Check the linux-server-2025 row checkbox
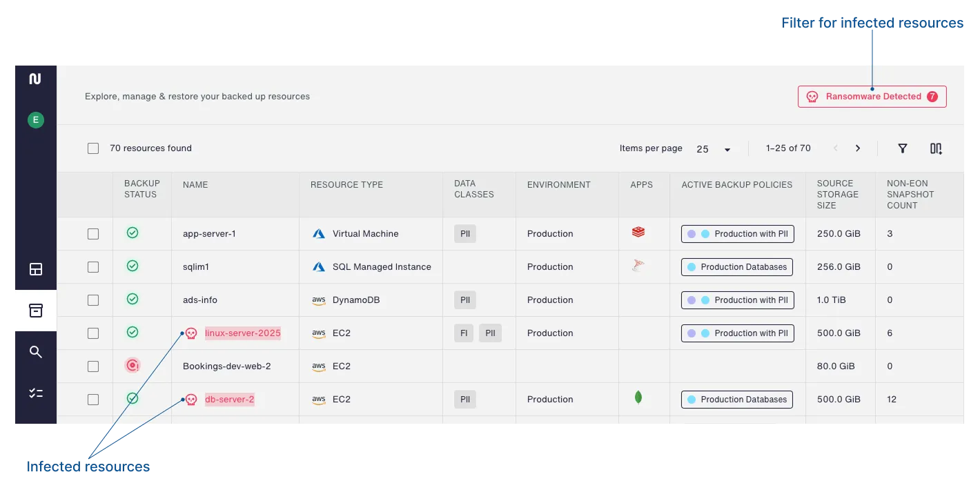Image resolution: width=980 pixels, height=490 pixels. 93,333
